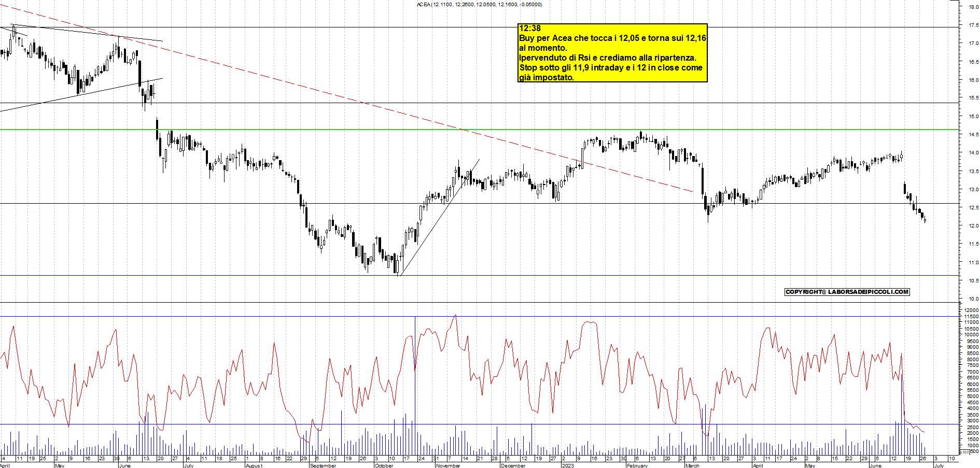Click the 4000 volume axis label
Image resolution: width=980 pixels, height=468 pixels.
(x=973, y=408)
